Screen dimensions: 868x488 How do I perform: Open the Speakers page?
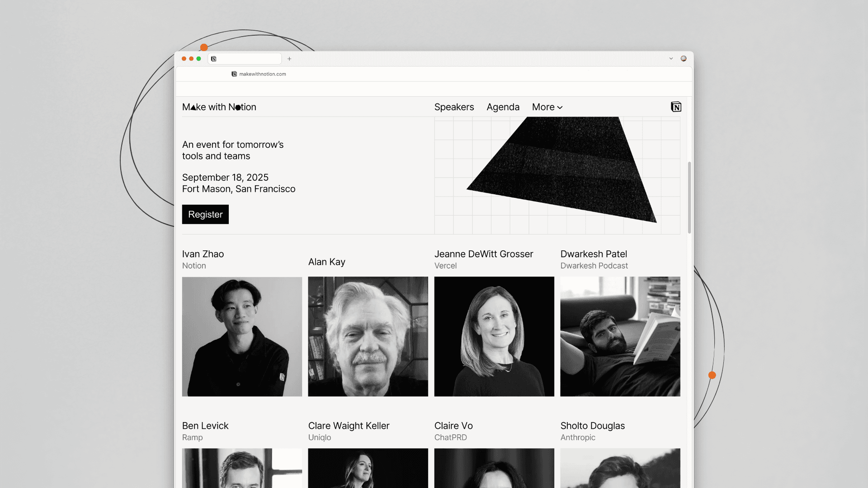pyautogui.click(x=454, y=107)
